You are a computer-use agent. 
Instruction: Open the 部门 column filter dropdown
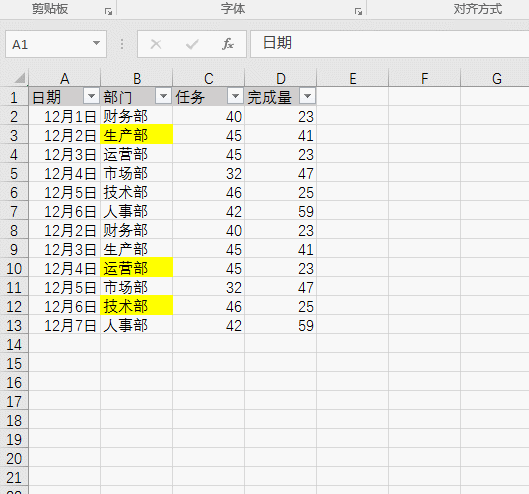pos(163,96)
